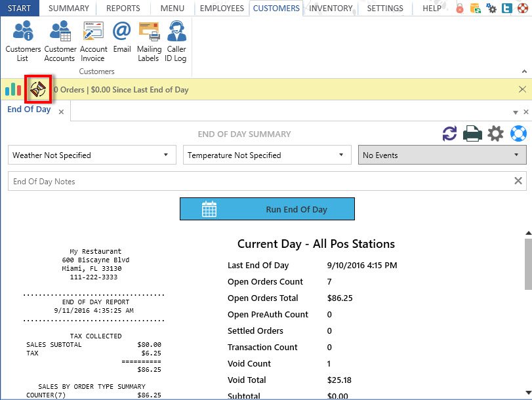Open Customer Accounts
This screenshot has width=532, height=400.
pyautogui.click(x=60, y=41)
